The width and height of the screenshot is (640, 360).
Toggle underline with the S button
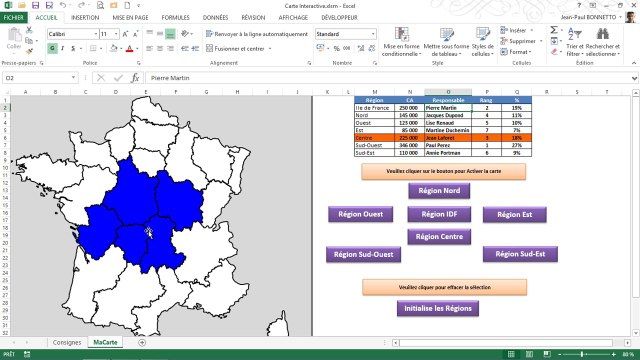coord(73,48)
